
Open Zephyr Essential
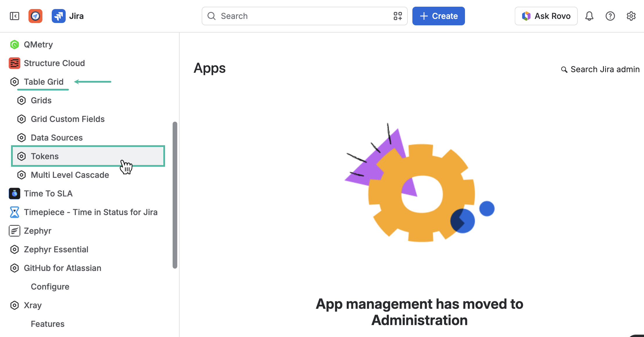coord(56,249)
